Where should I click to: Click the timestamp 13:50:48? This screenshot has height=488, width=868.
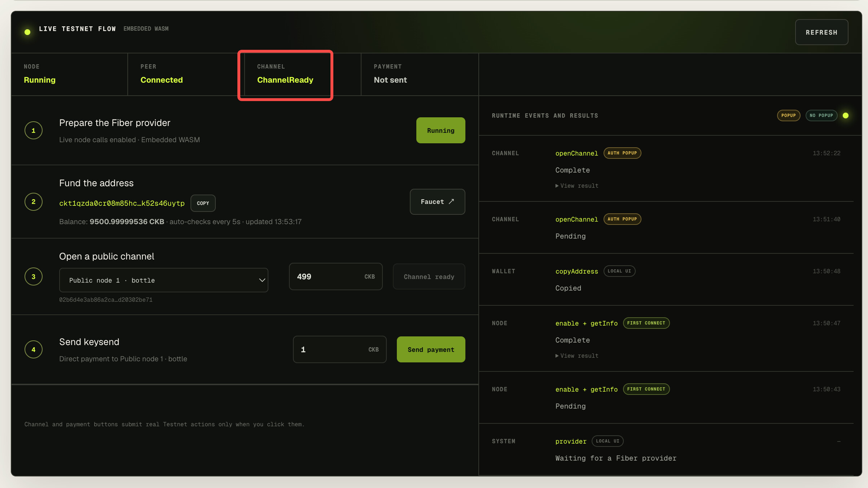(827, 271)
